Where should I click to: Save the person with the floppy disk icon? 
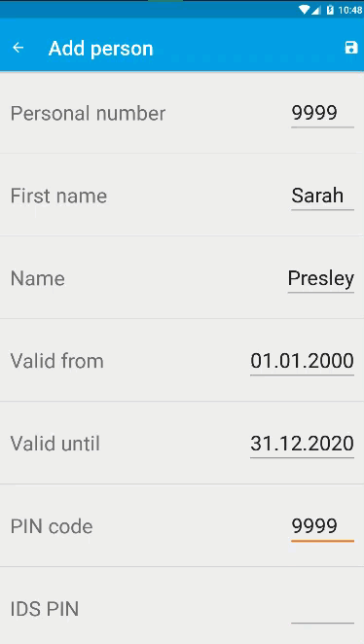(350, 48)
